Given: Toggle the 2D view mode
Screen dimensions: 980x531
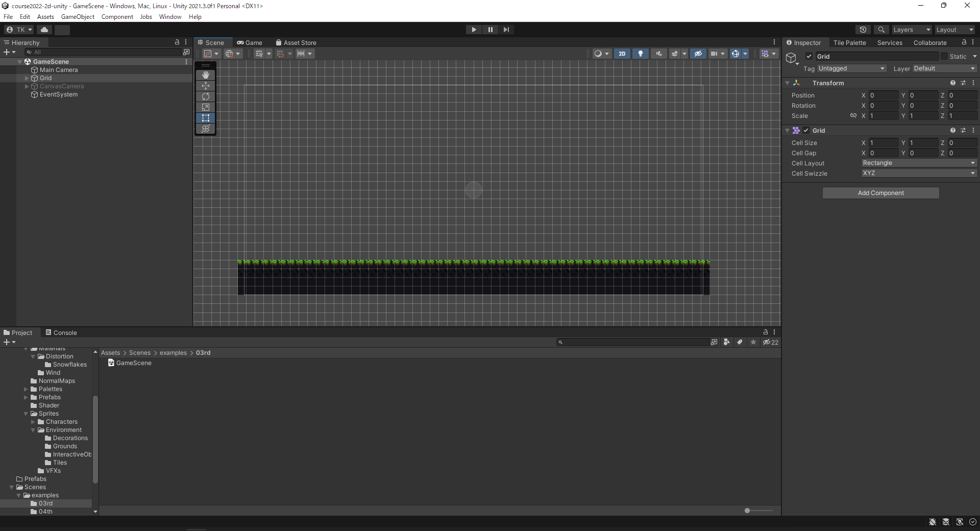Looking at the screenshot, I should [x=622, y=54].
